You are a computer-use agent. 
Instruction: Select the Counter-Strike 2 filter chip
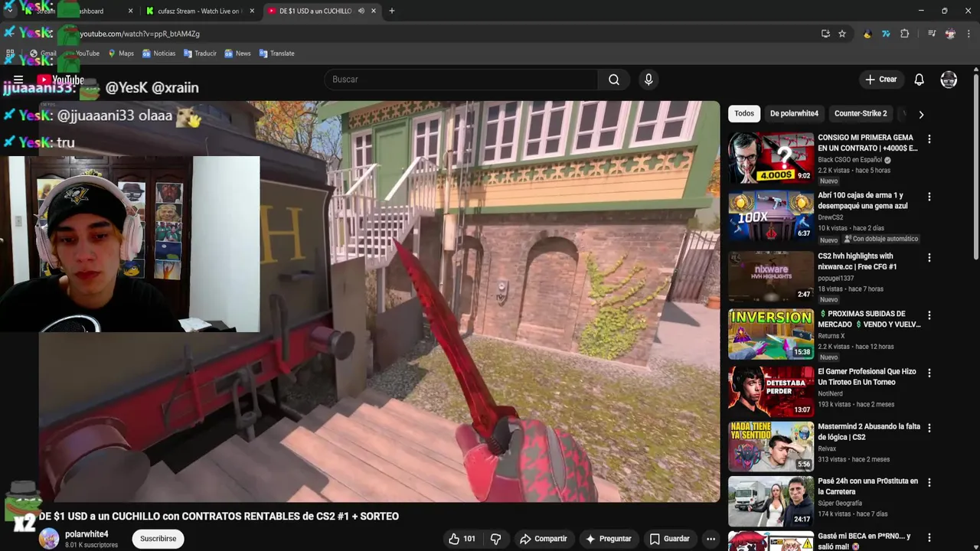click(861, 113)
